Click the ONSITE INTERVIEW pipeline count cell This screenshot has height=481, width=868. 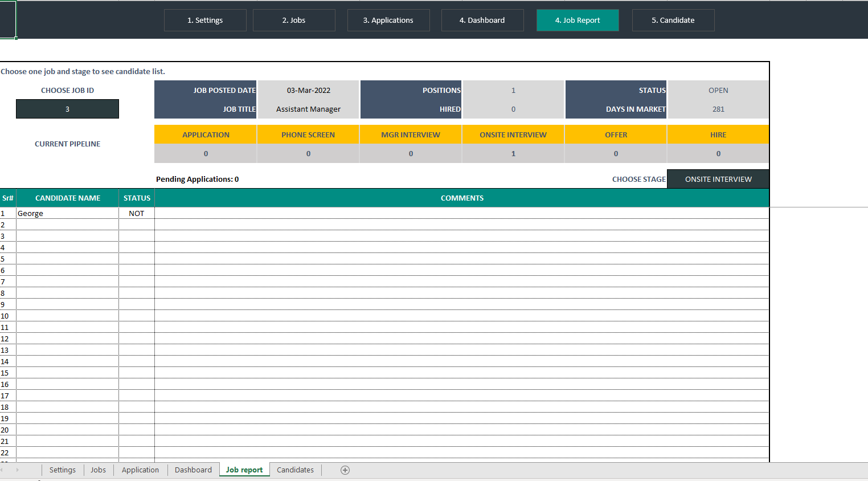tap(513, 153)
